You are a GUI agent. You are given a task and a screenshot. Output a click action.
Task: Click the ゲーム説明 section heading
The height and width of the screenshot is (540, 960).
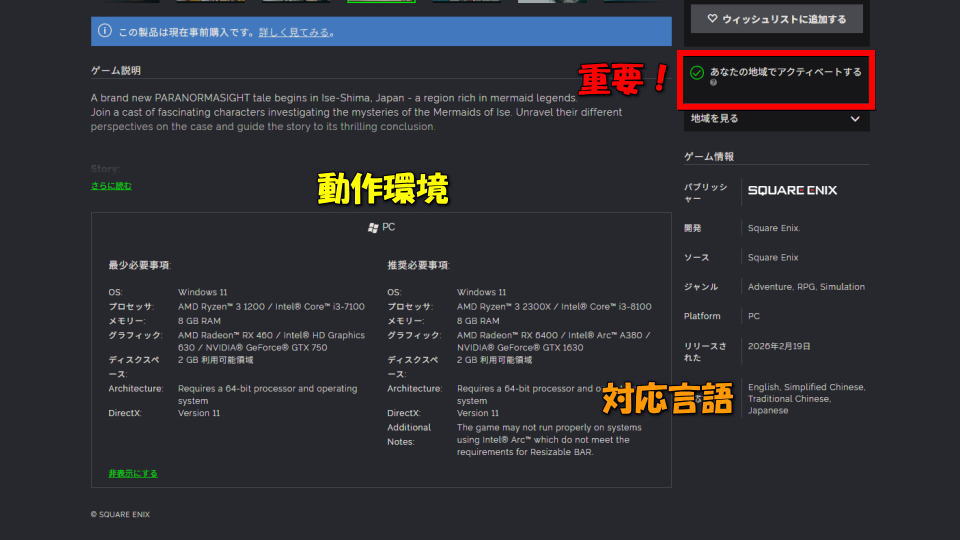click(x=115, y=71)
